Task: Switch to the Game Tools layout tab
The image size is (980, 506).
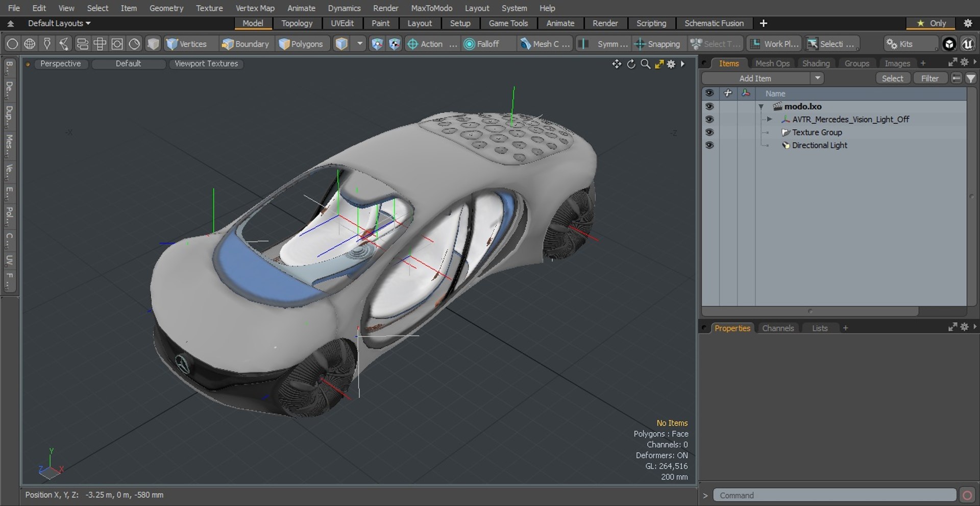Action: pyautogui.click(x=508, y=23)
